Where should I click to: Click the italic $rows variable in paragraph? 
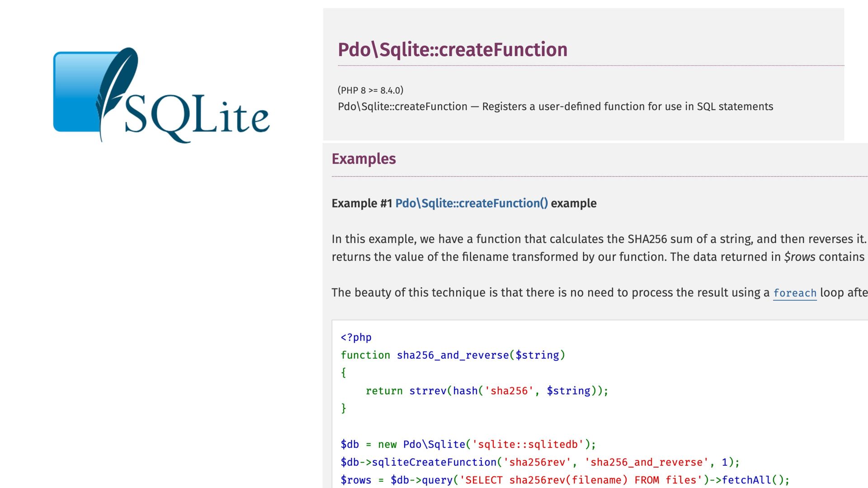coord(799,257)
